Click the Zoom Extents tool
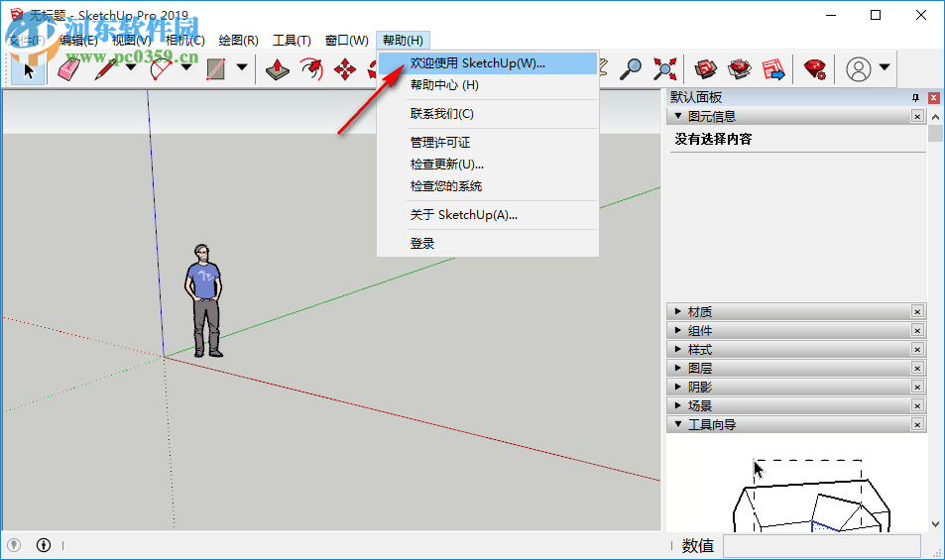Viewport: 945px width, 560px height. pos(664,69)
